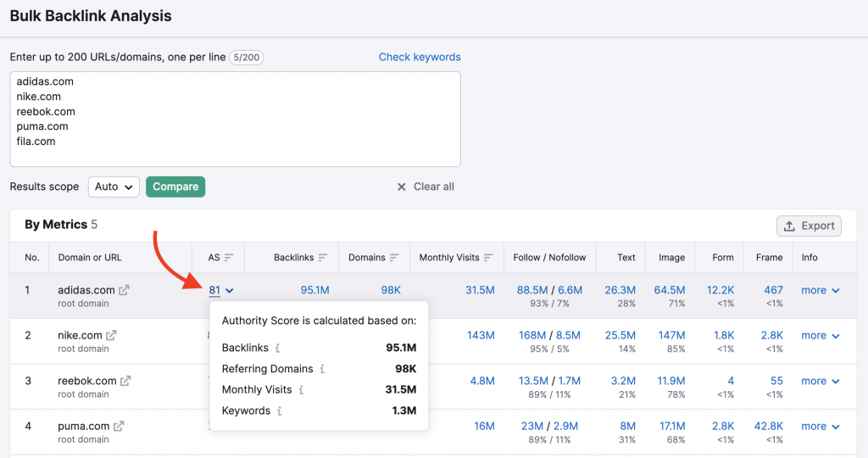Viewport: 868px width, 458px height.
Task: Open reebok.com frame links 55
Action: coord(776,381)
